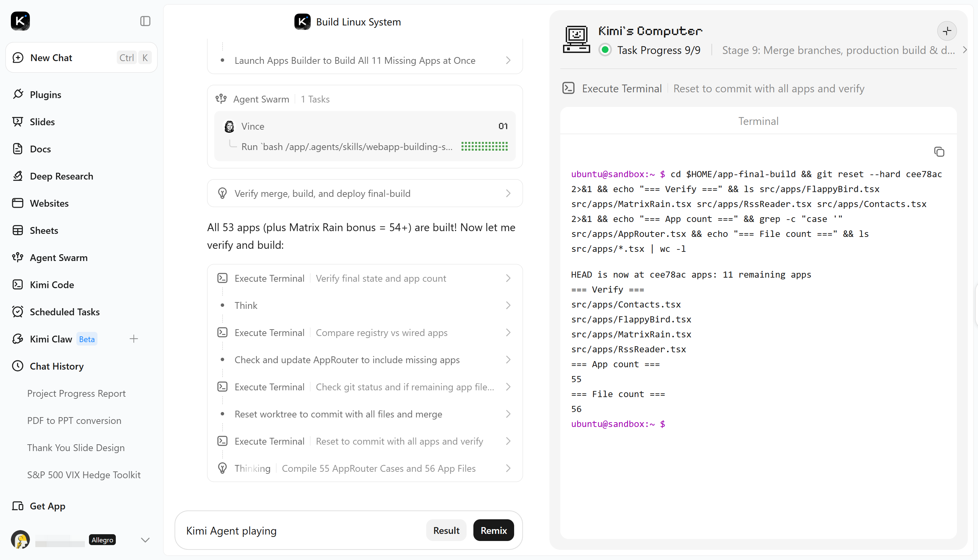This screenshot has width=978, height=560.
Task: Expand the Stage 9 task progress details
Action: pos(964,50)
